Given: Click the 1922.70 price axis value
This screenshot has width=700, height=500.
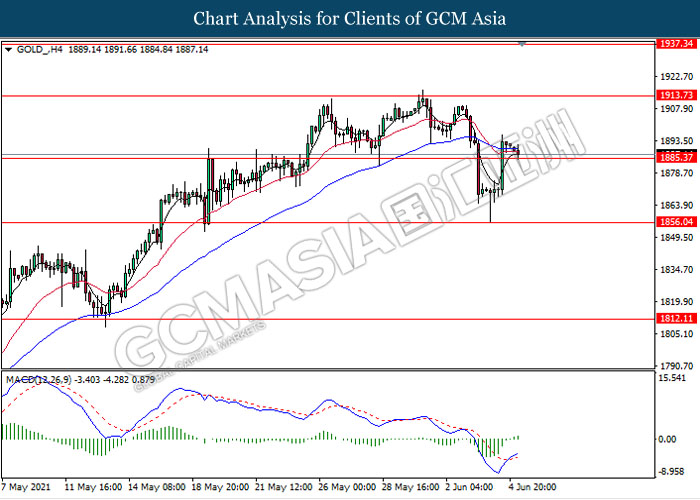Looking at the screenshot, I should [x=677, y=77].
